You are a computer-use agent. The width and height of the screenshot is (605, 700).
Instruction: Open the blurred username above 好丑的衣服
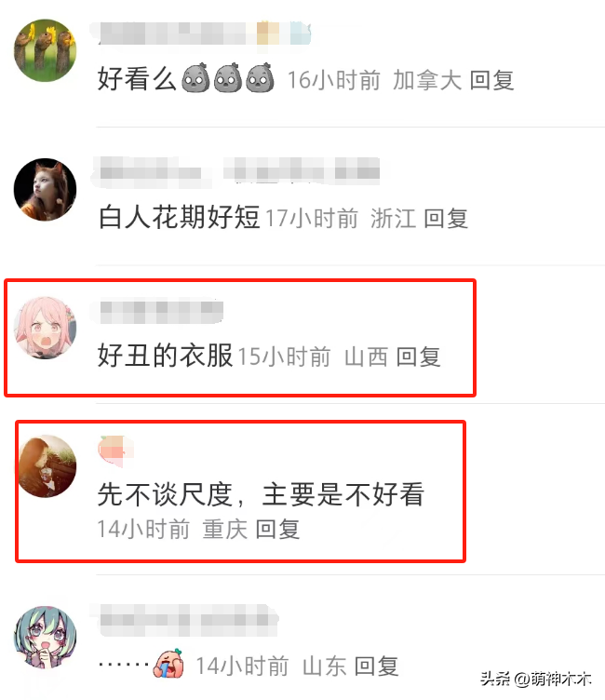(161, 312)
